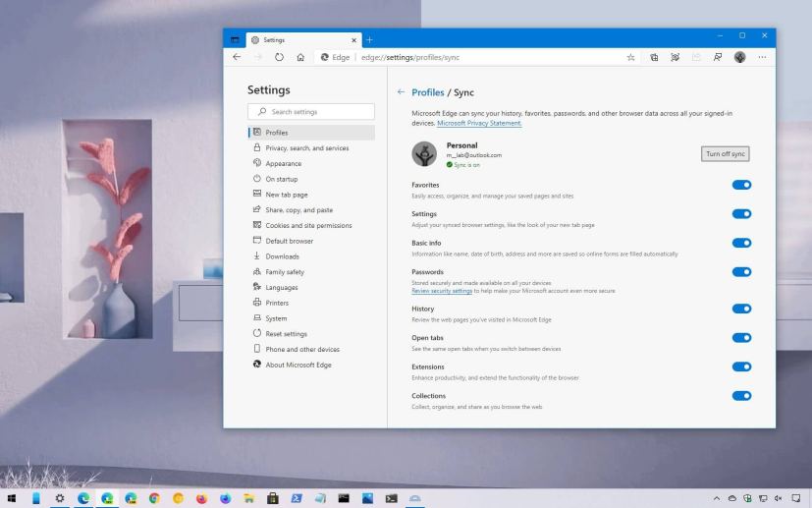The width and height of the screenshot is (812, 508).
Task: Turn off Passwords sync toggle
Action: point(741,271)
